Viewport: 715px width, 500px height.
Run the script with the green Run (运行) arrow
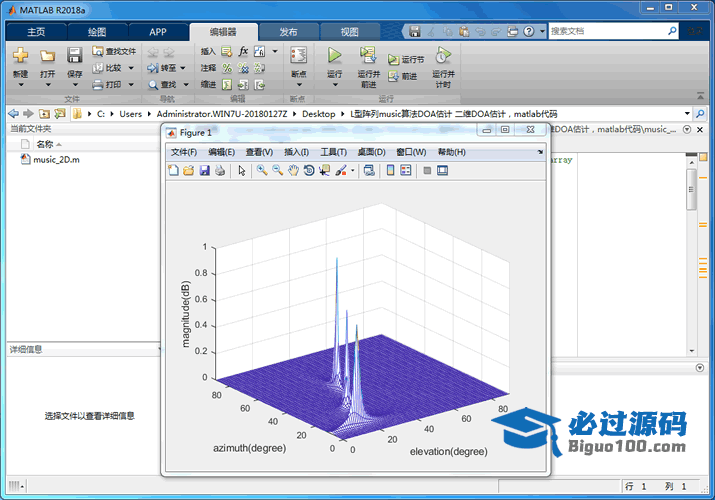(x=334, y=55)
